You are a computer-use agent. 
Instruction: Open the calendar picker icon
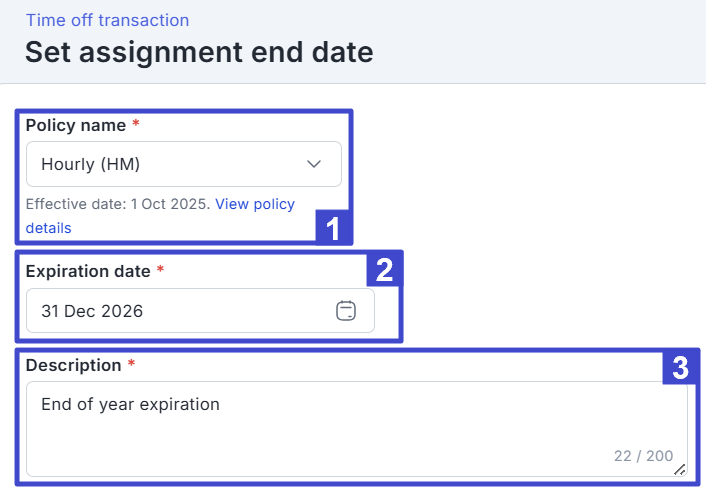pyautogui.click(x=345, y=311)
